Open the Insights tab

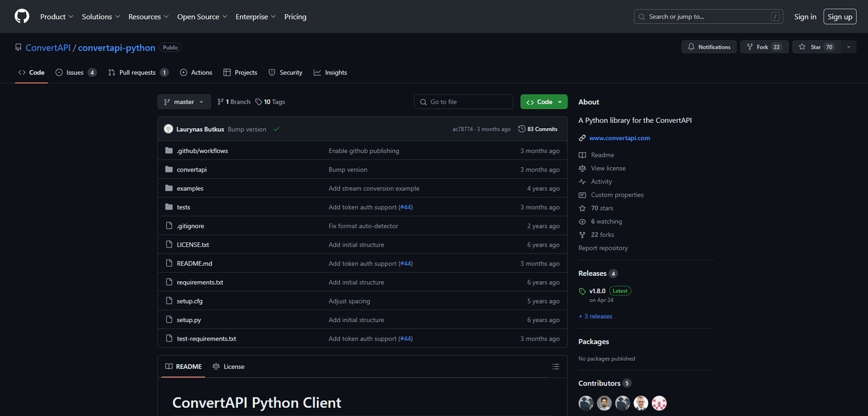(x=330, y=72)
